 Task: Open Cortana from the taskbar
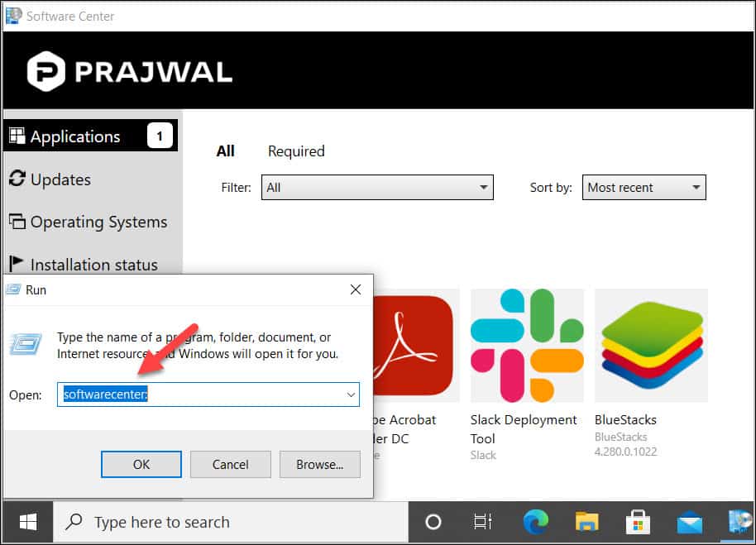[x=433, y=521]
